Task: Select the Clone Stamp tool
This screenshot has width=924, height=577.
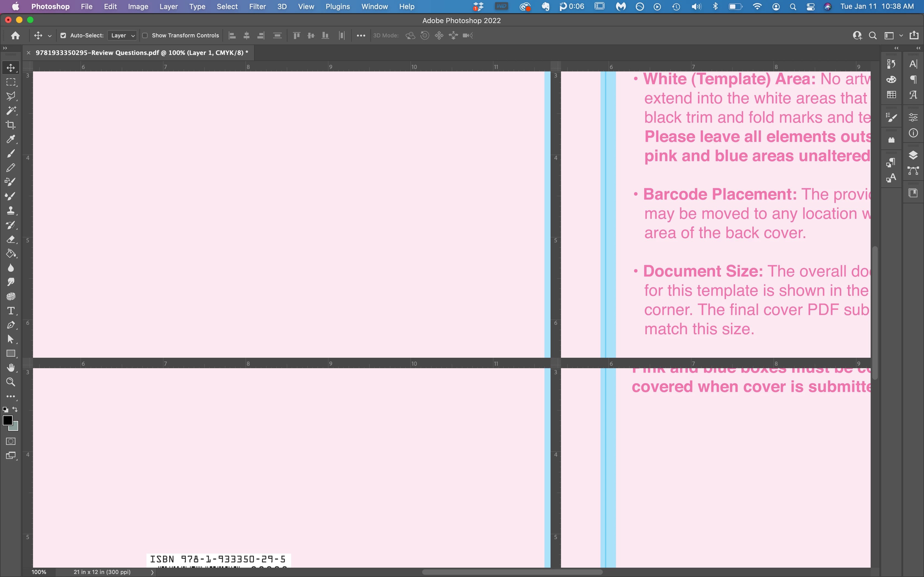Action: [x=11, y=211]
